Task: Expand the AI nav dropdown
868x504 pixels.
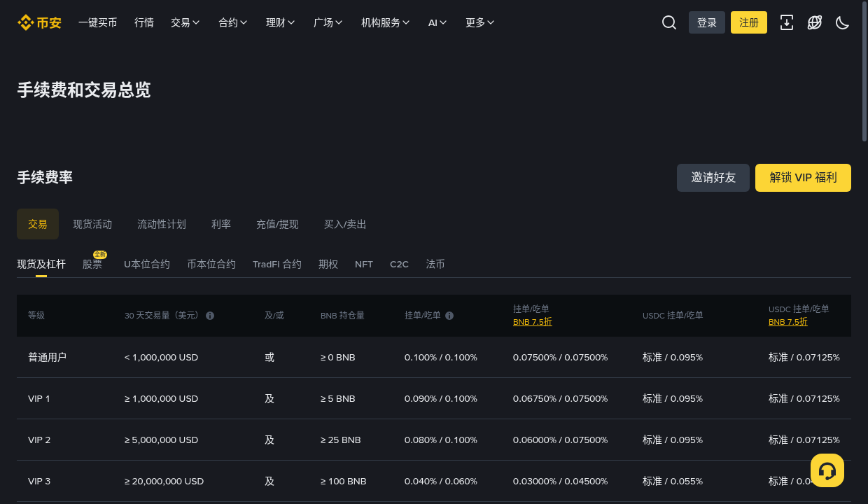Action: (x=437, y=22)
